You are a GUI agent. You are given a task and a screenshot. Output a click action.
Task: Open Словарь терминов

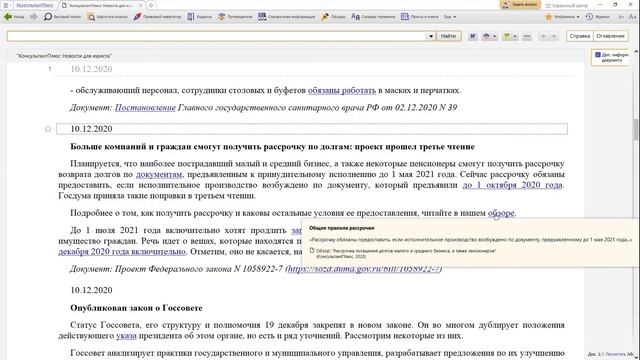pyautogui.click(x=373, y=17)
